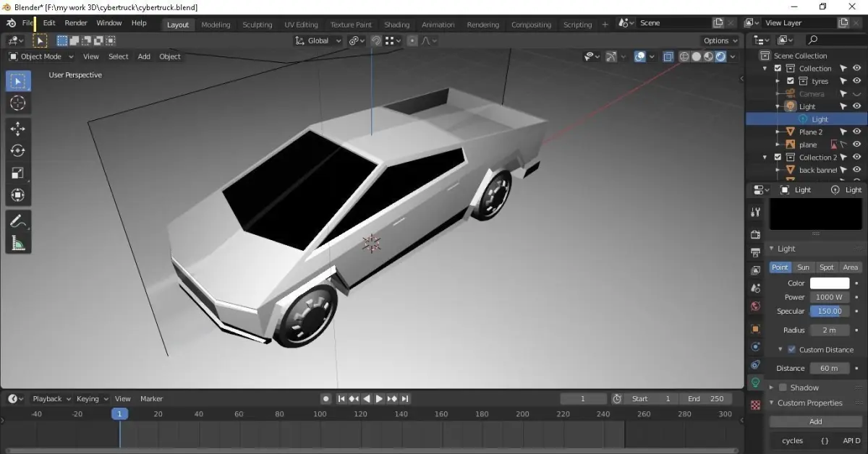This screenshot has width=868, height=454.
Task: Open the Render properties tab
Action: tap(755, 234)
